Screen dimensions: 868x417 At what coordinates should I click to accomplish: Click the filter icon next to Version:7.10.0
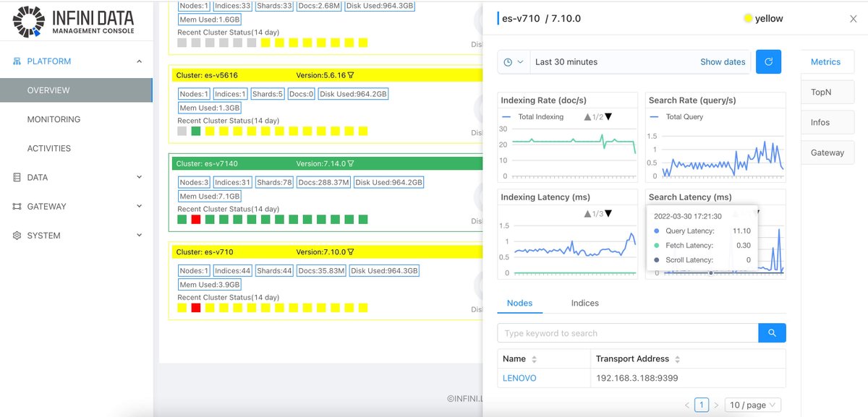click(351, 252)
